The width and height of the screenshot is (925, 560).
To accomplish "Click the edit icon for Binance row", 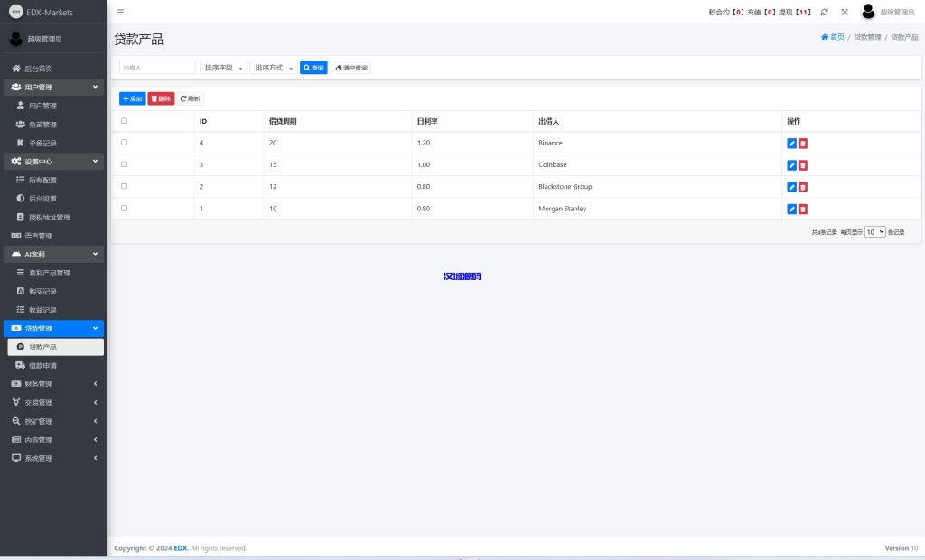I will coord(791,143).
